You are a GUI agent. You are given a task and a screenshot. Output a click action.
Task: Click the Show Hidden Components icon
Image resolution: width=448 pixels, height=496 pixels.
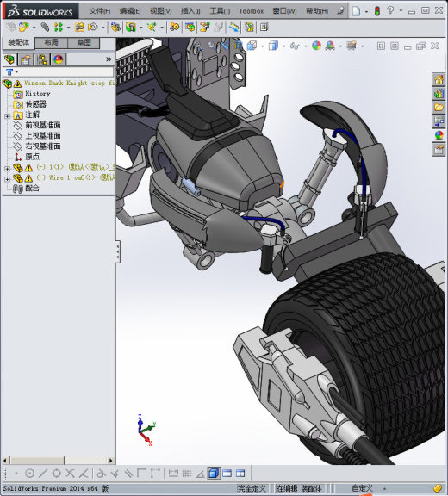click(x=115, y=28)
